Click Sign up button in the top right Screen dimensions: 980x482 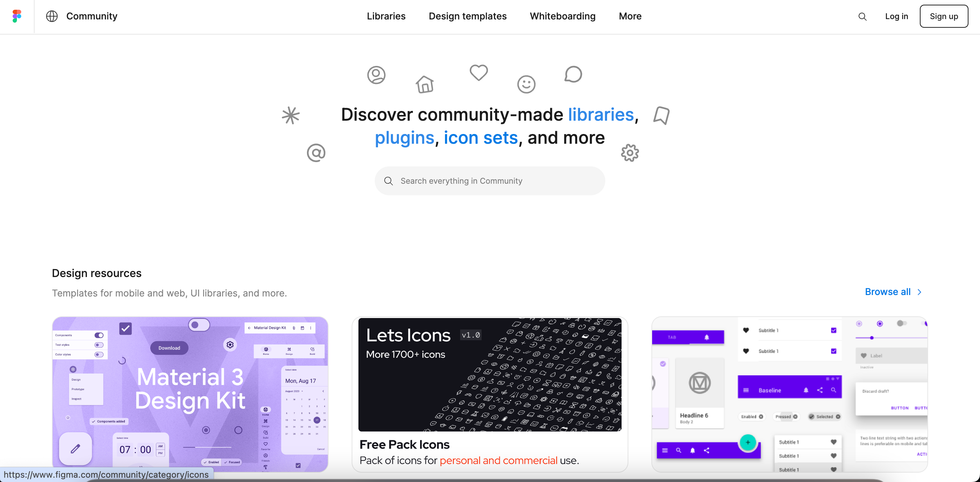(943, 16)
